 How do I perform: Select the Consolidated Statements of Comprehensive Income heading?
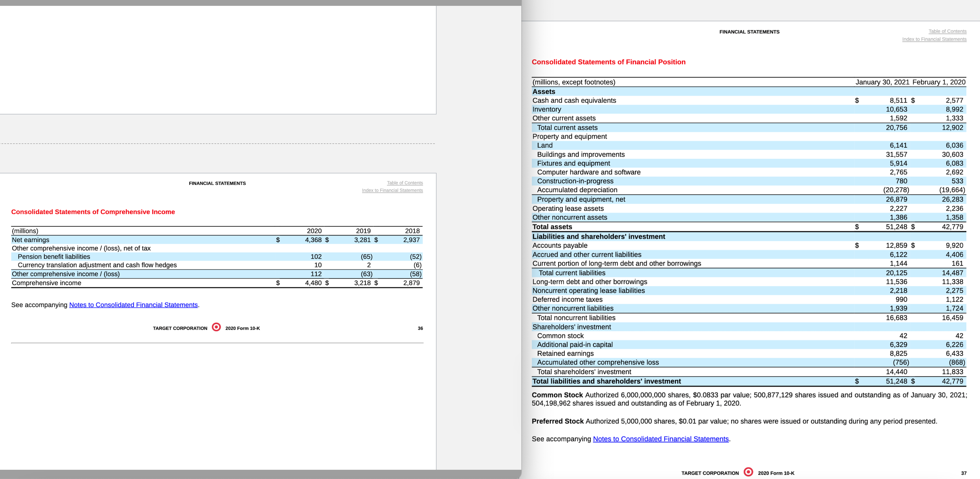93,212
